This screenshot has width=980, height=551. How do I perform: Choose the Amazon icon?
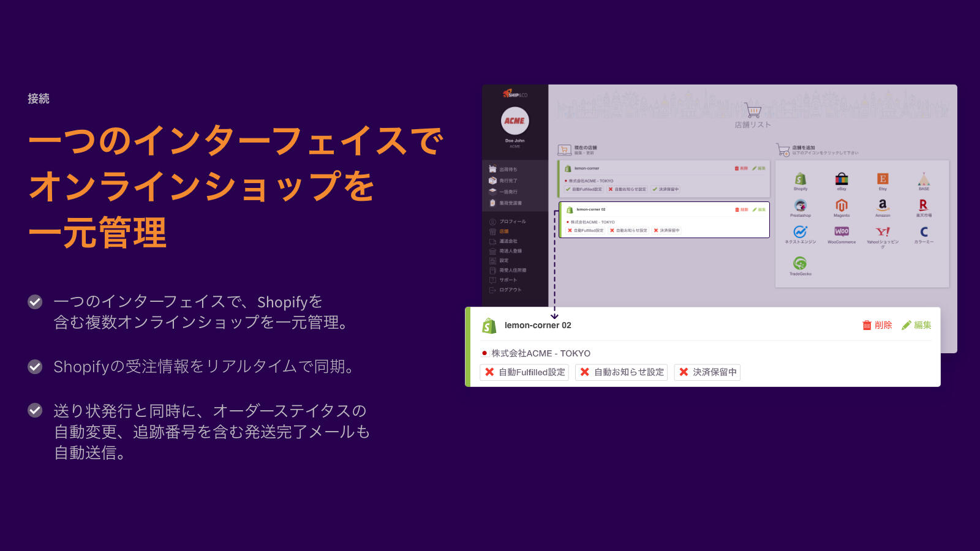[x=883, y=206]
